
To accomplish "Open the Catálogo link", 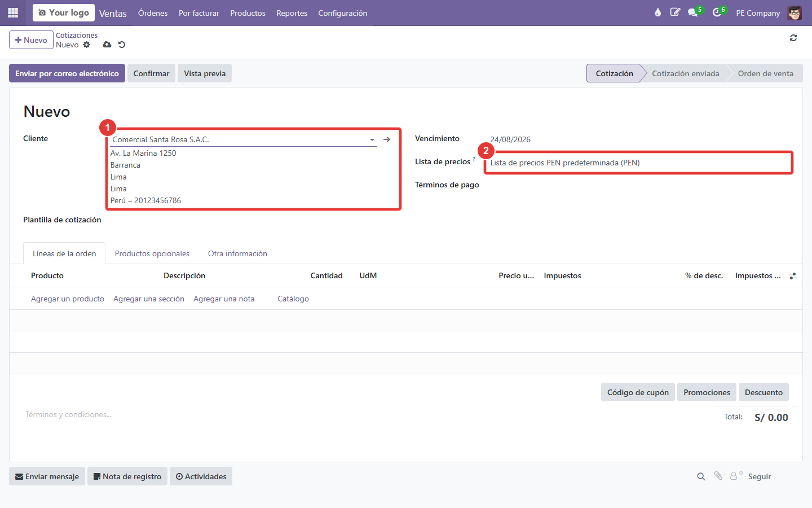I will (x=293, y=299).
